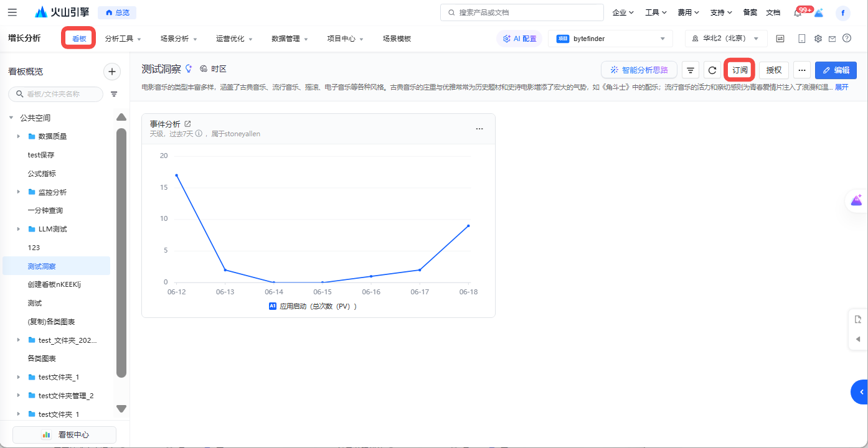Viewport: 868px width, 448px height.
Task: Click the 订阅 button
Action: point(740,70)
